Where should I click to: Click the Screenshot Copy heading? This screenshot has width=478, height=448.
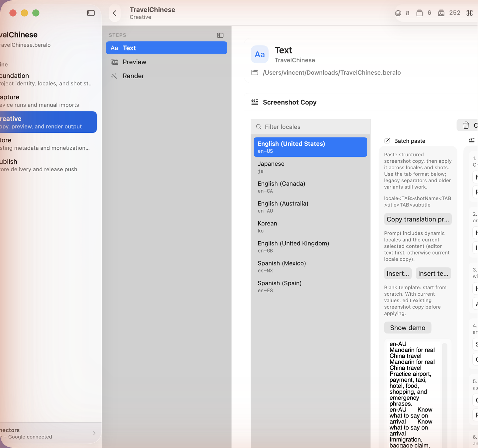point(290,102)
